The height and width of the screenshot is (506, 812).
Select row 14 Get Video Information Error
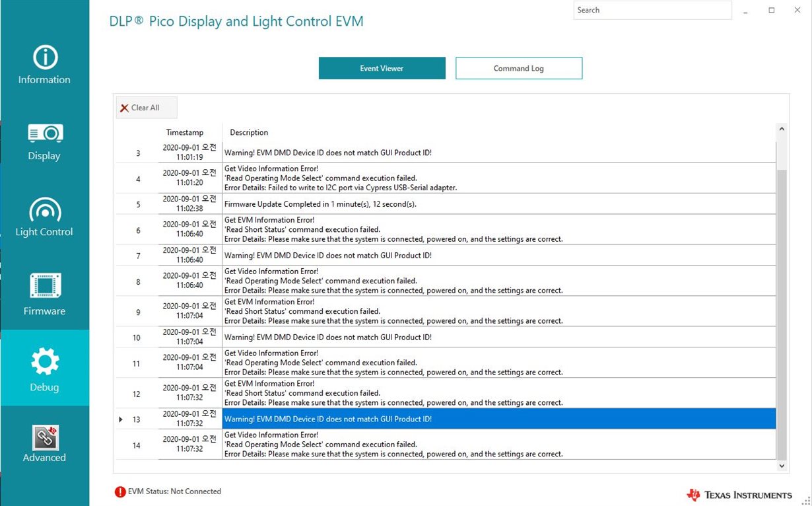[499, 445]
